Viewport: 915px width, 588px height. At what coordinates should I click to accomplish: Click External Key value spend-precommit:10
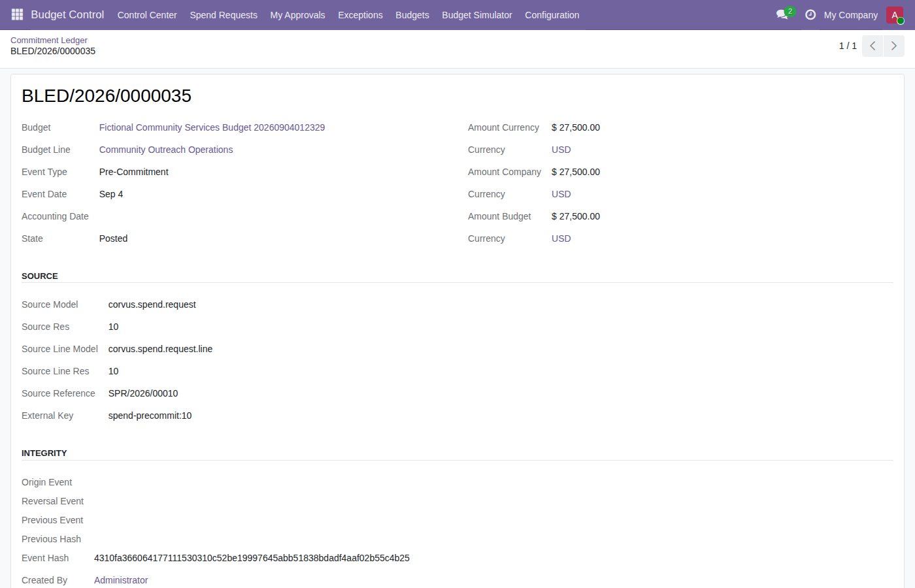(150, 416)
